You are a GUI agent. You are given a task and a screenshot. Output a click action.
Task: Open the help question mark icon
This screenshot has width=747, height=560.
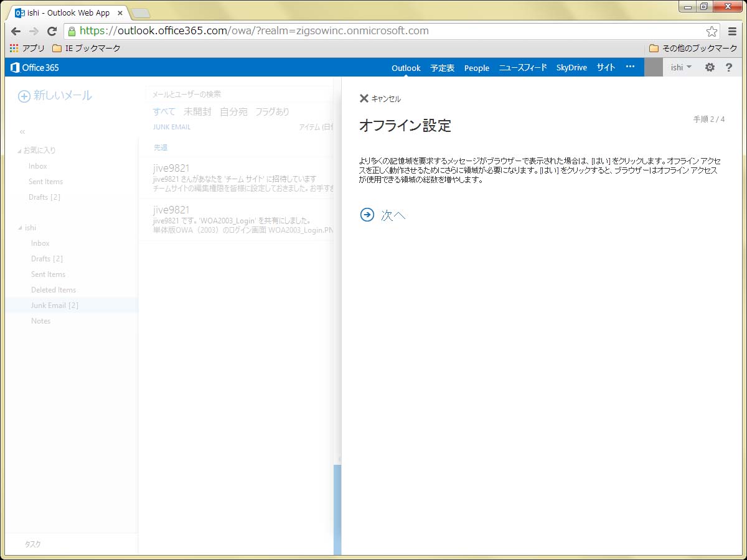pos(729,67)
